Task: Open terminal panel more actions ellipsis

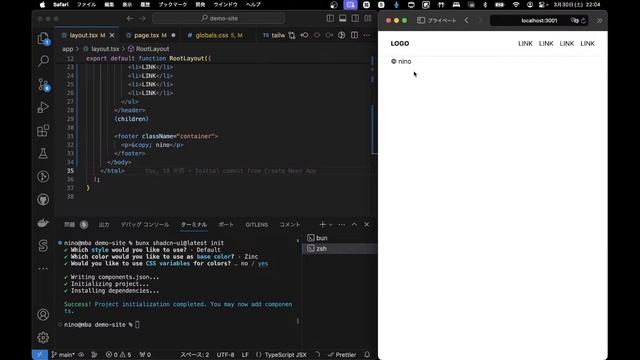Action: (342, 224)
